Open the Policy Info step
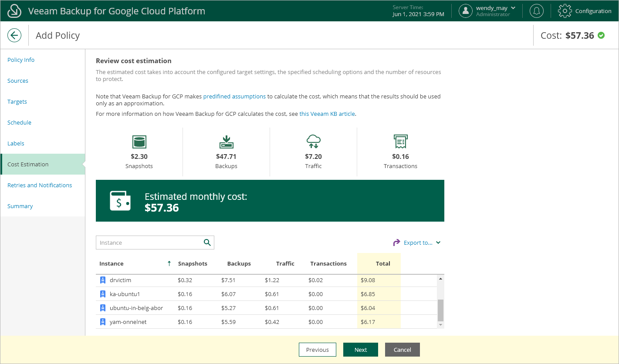Image resolution: width=619 pixels, height=364 pixels. pos(21,60)
